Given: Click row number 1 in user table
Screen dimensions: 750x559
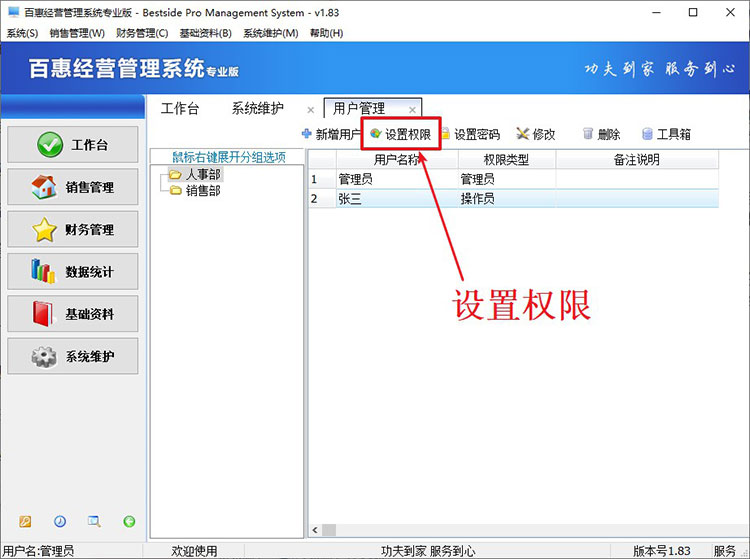Looking at the screenshot, I should [x=322, y=179].
